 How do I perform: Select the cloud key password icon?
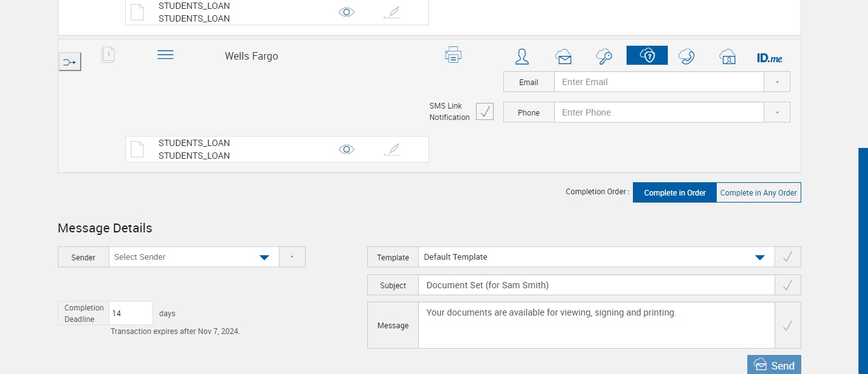604,57
